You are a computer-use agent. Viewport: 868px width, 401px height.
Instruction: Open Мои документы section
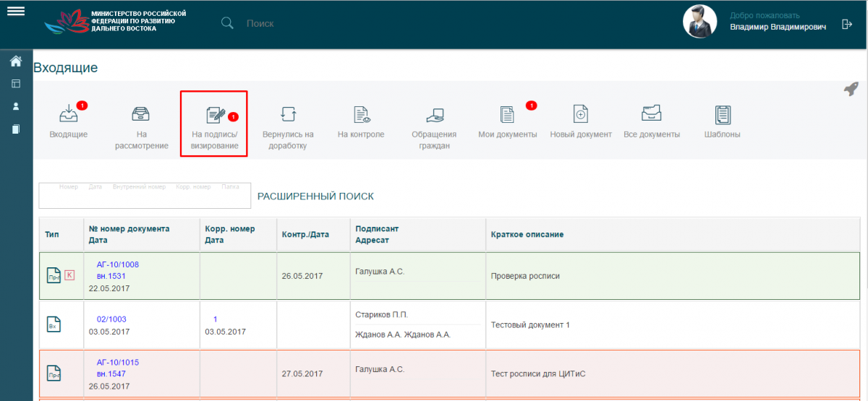(507, 115)
